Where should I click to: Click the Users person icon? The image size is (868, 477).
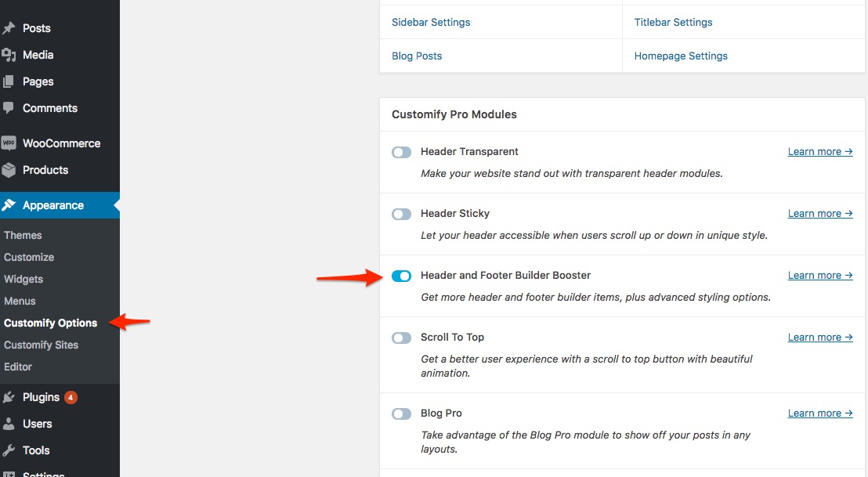pos(9,424)
